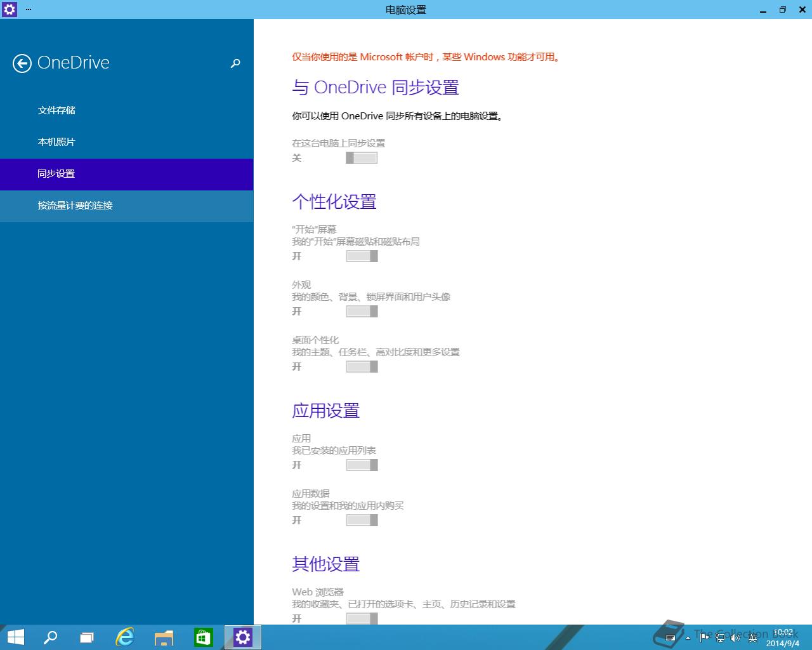The image size is (812, 650).
Task: Toggle the "开始"屏幕 sync switch
Action: click(x=362, y=256)
